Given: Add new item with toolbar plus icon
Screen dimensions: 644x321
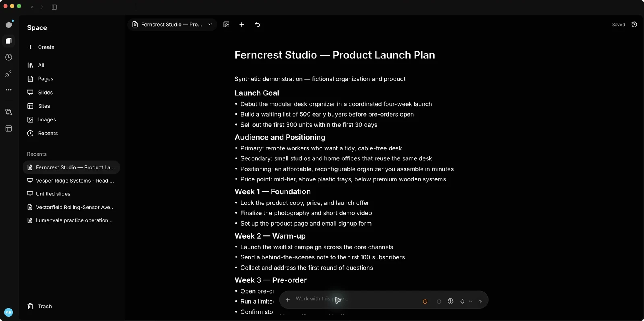Looking at the screenshot, I should (242, 25).
